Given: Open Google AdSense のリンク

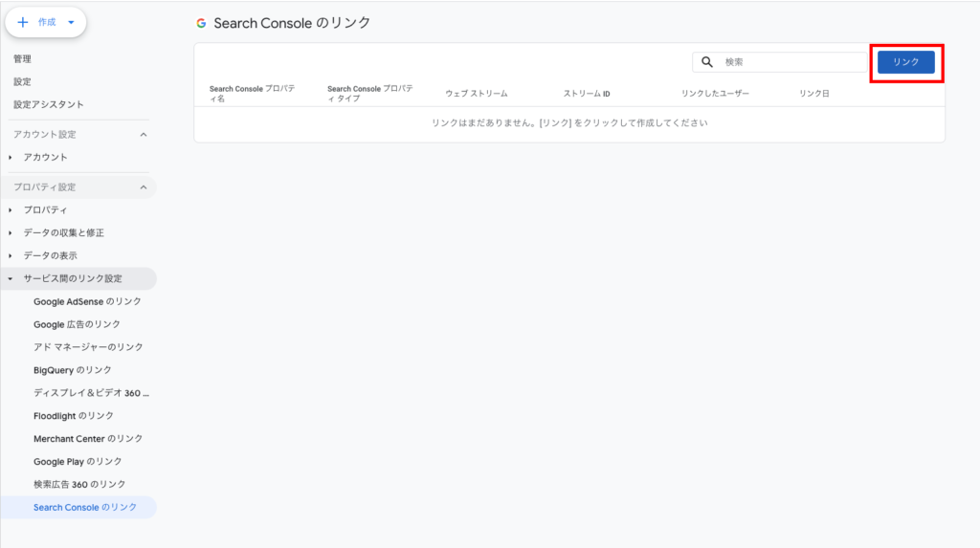Looking at the screenshot, I should 87,301.
